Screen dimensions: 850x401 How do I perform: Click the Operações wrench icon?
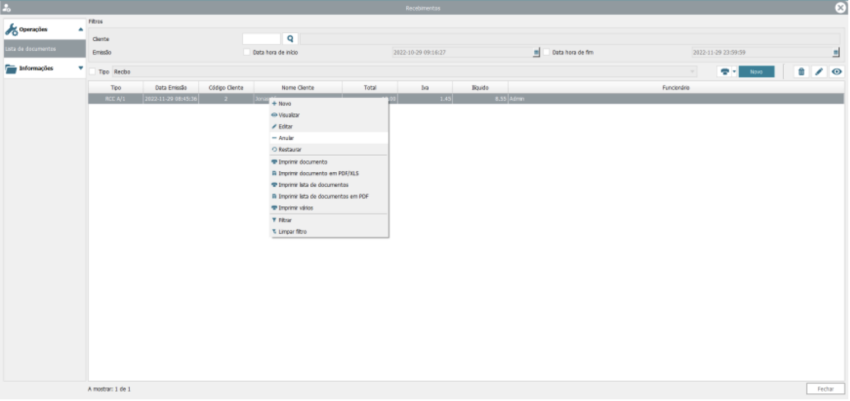(x=12, y=30)
